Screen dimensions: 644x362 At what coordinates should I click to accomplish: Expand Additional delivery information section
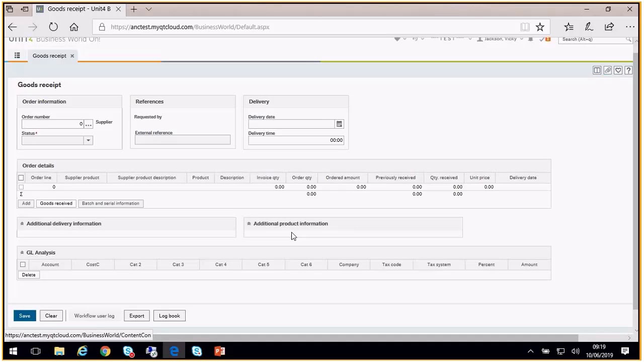tap(22, 224)
